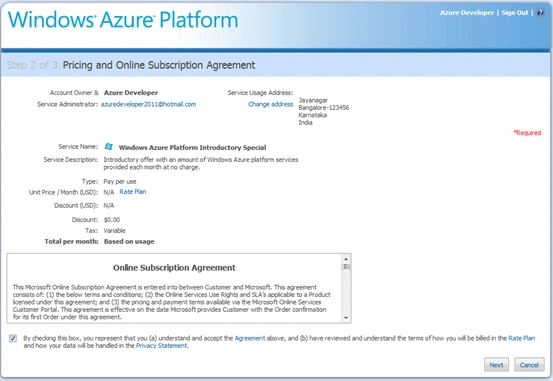Click the Next button
The width and height of the screenshot is (553, 381).
[496, 365]
